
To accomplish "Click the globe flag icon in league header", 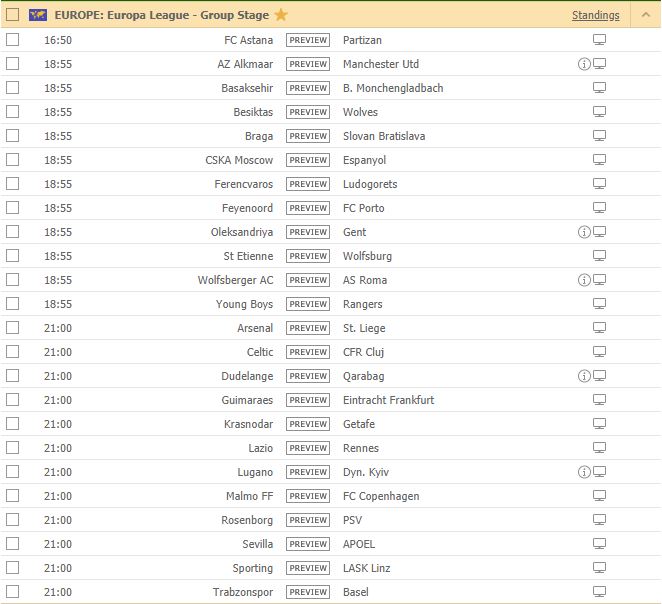I will 39,15.
